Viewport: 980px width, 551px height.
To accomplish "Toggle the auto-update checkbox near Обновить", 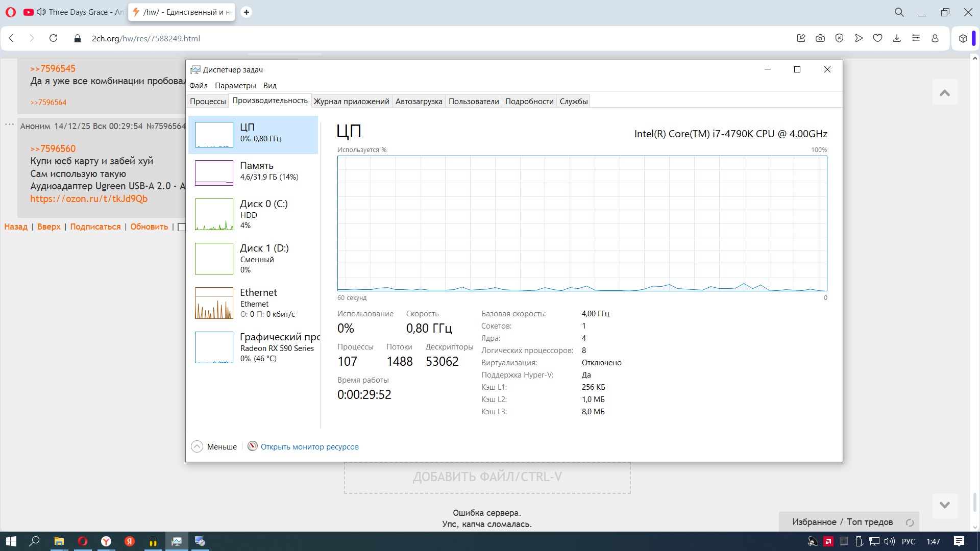I will coord(181,227).
